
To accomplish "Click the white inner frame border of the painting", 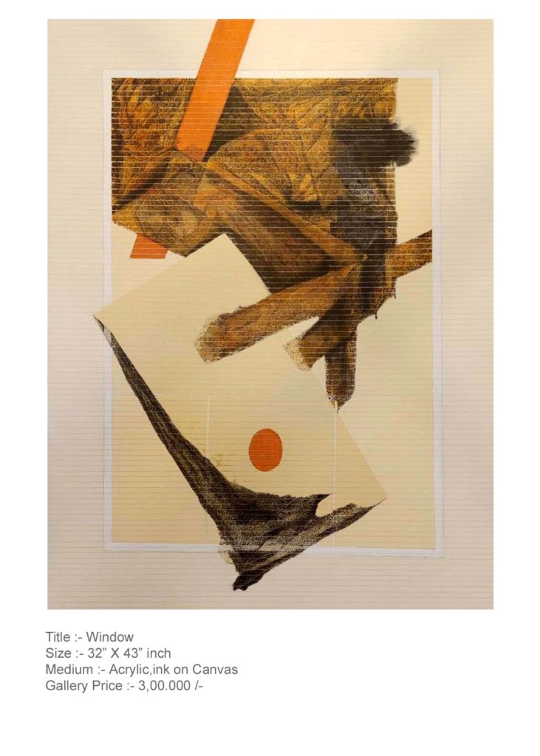I will point(272,74).
